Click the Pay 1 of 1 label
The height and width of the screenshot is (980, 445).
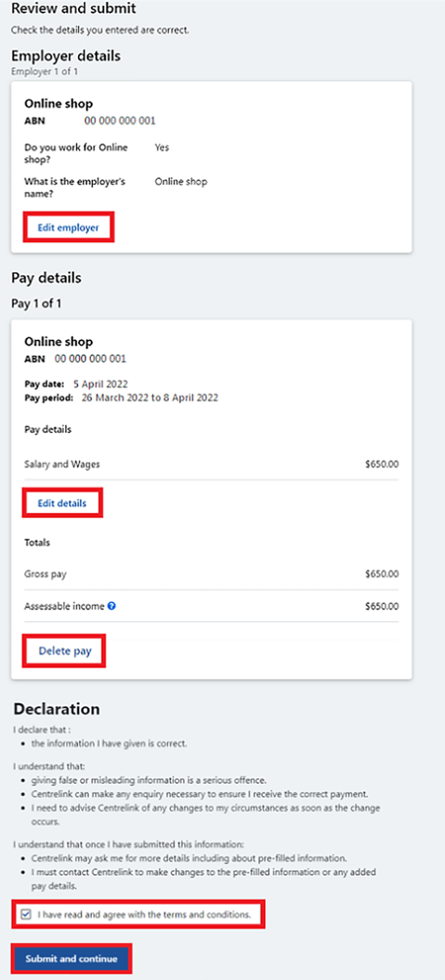tap(36, 303)
